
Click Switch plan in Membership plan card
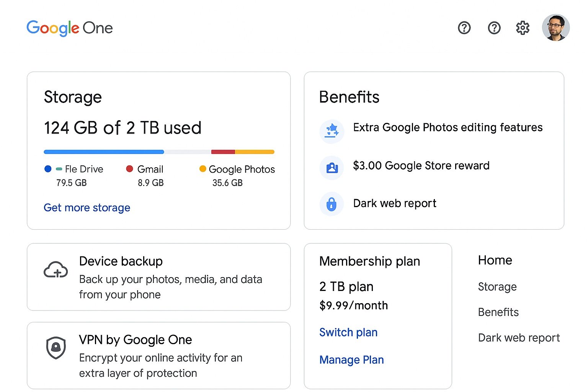tap(348, 332)
